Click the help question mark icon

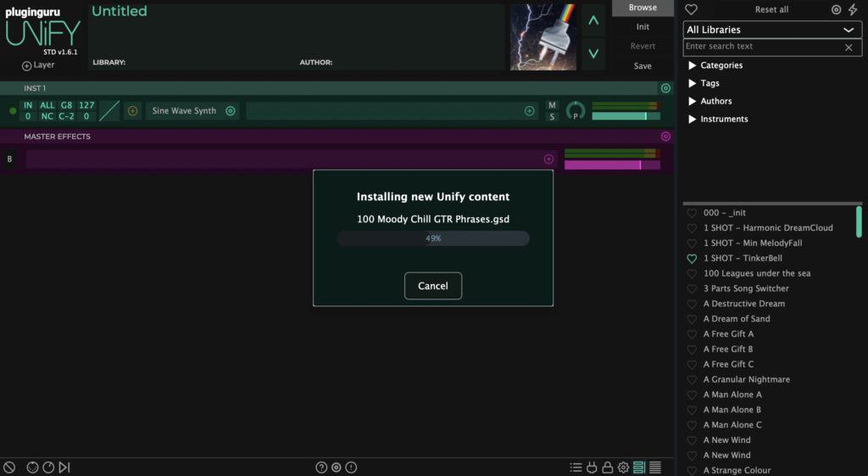[321, 468]
